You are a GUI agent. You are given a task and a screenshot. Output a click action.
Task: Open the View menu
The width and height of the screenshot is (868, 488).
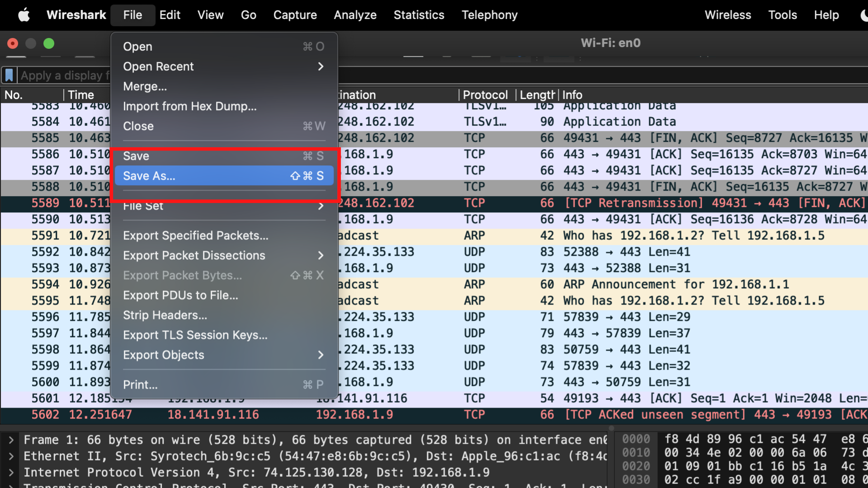coord(210,15)
